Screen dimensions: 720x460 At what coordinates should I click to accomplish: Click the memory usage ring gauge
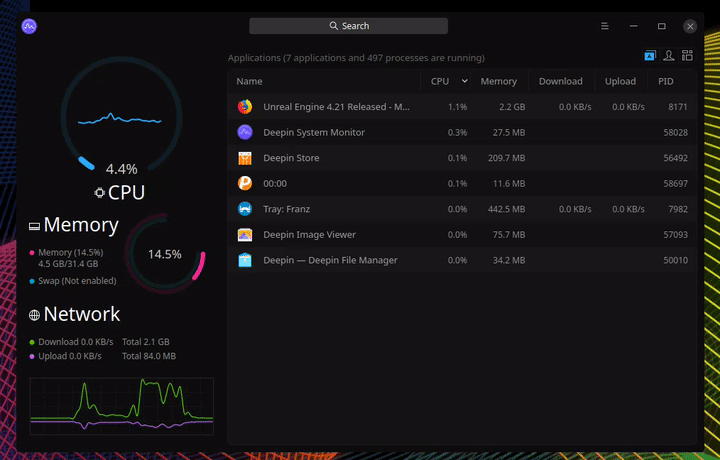(165, 254)
